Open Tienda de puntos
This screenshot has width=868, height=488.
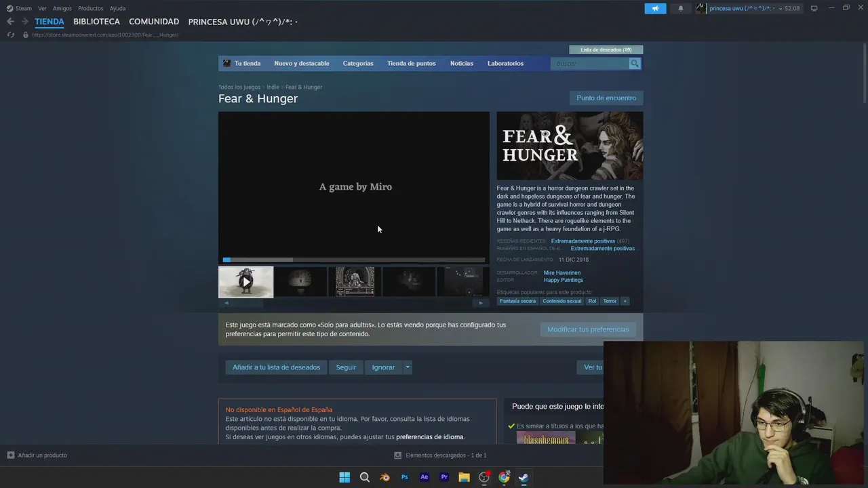[412, 63]
